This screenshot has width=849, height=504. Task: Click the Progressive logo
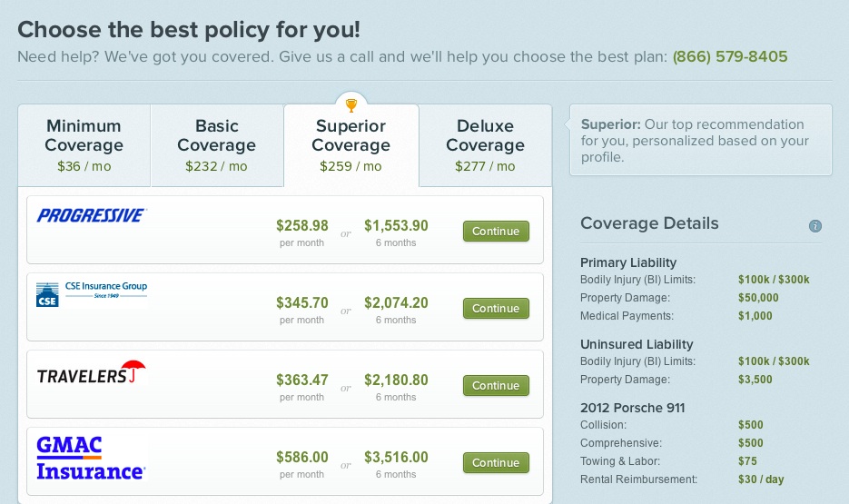tap(92, 215)
